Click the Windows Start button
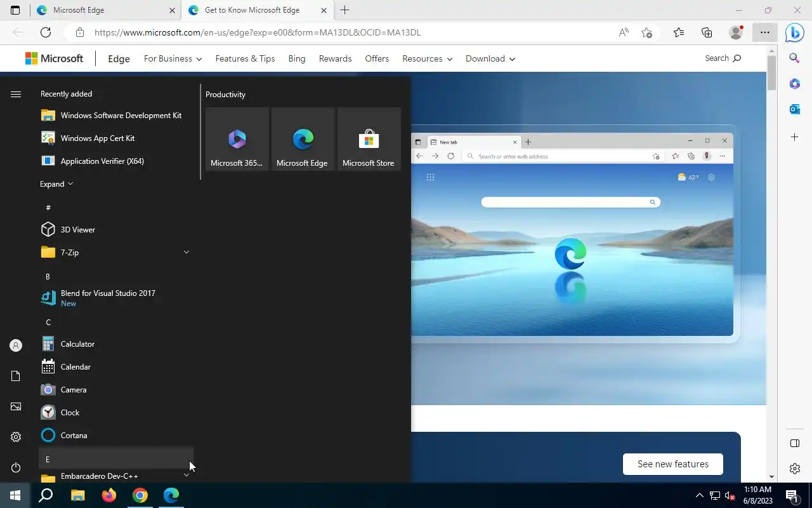Image resolution: width=812 pixels, height=508 pixels. point(15,495)
